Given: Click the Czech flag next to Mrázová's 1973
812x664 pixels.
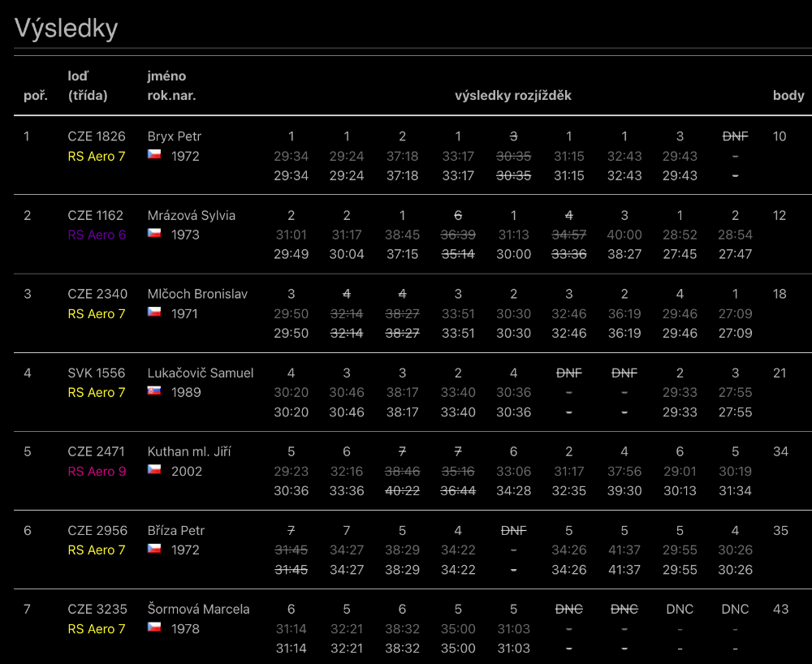Looking at the screenshot, I should (153, 233).
